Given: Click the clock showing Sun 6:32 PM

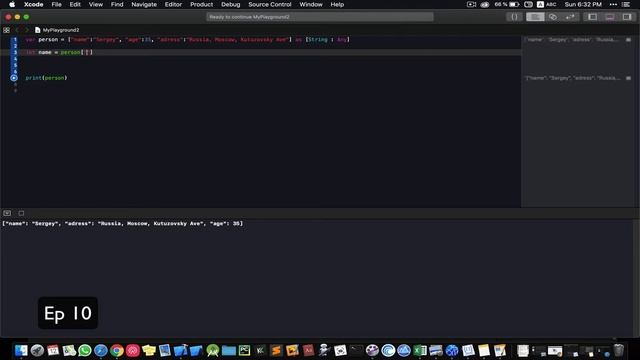Looking at the screenshot, I should tap(583, 4).
